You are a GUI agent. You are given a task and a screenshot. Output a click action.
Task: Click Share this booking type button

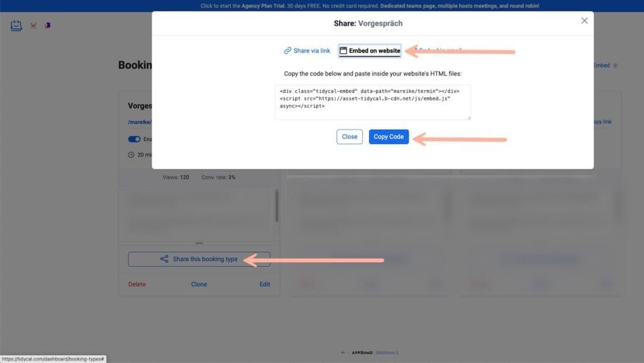click(199, 259)
